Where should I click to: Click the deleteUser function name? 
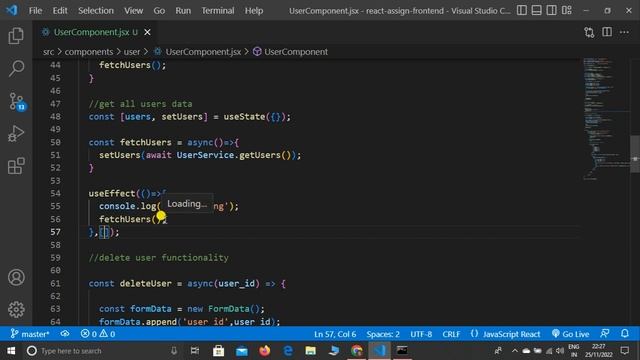pyautogui.click(x=146, y=283)
